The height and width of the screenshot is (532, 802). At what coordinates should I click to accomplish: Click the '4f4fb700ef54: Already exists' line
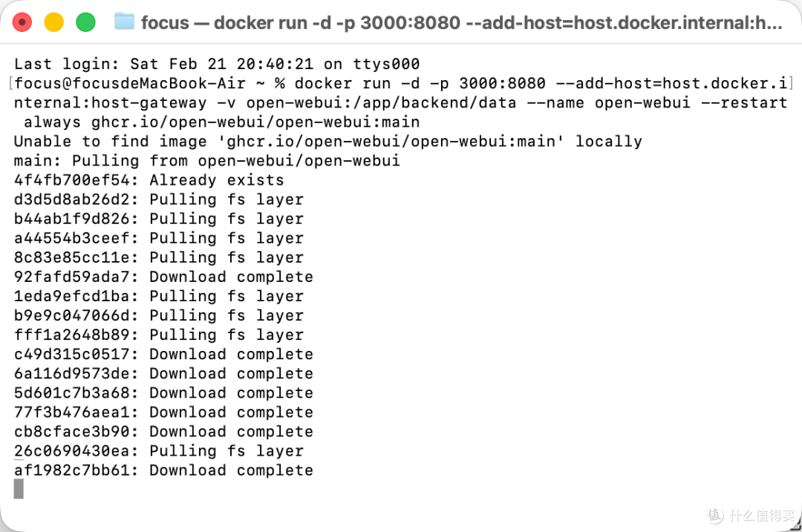(x=149, y=180)
